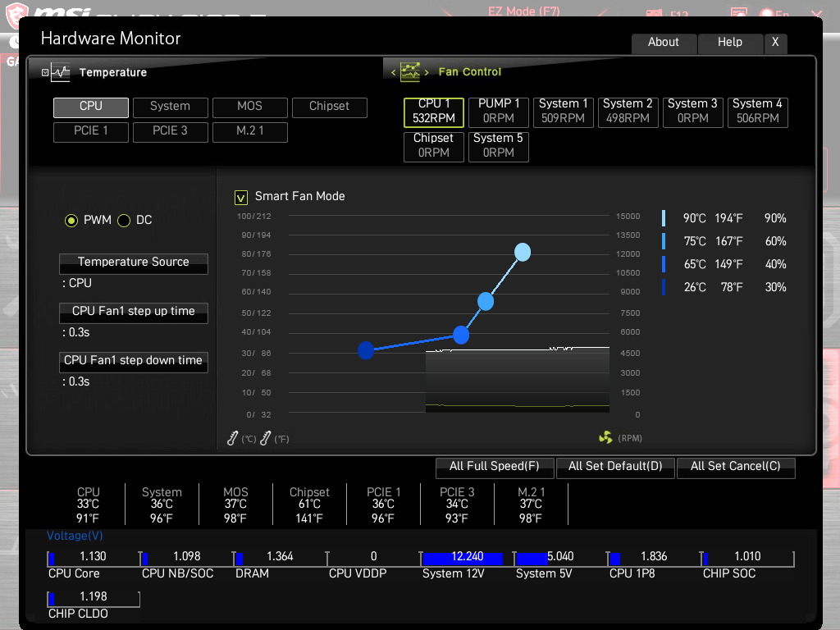
Task: Click the 65°C fan curve point
Action: tap(461, 335)
